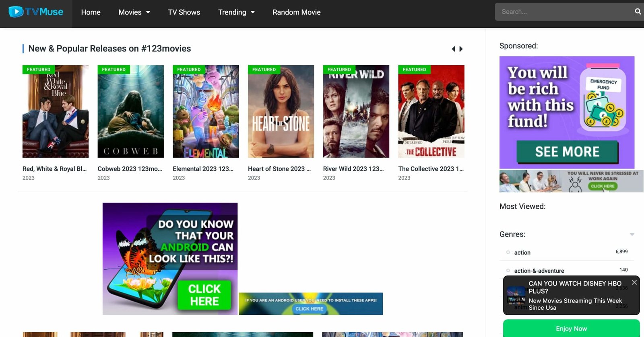Viewport: 644px width, 337px height.
Task: Click the Android apps banner CLICK HERE
Action: click(x=310, y=309)
